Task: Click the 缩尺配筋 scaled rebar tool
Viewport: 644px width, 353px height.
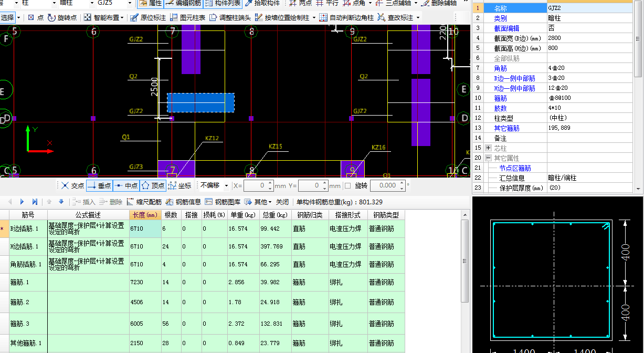Action: coord(144,202)
